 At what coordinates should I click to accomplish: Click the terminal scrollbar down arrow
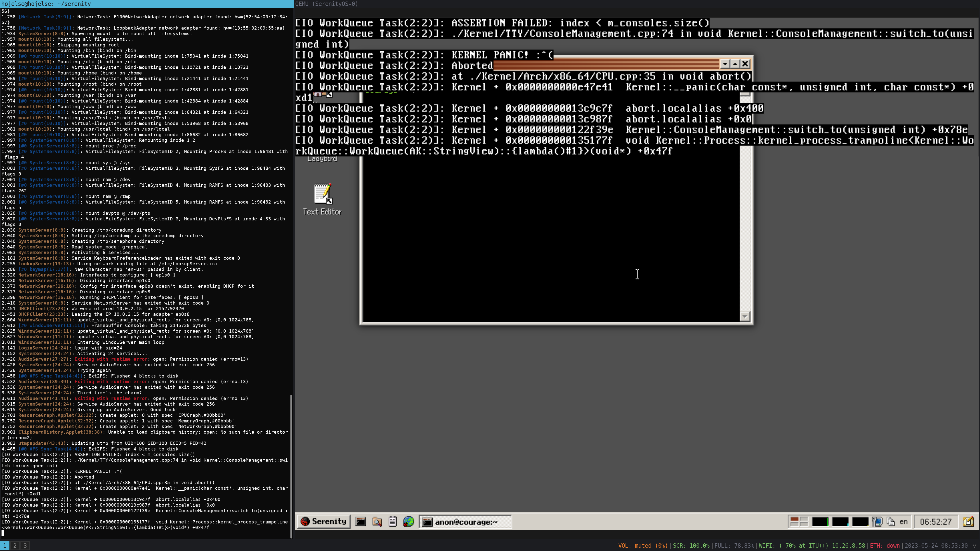[x=745, y=316]
